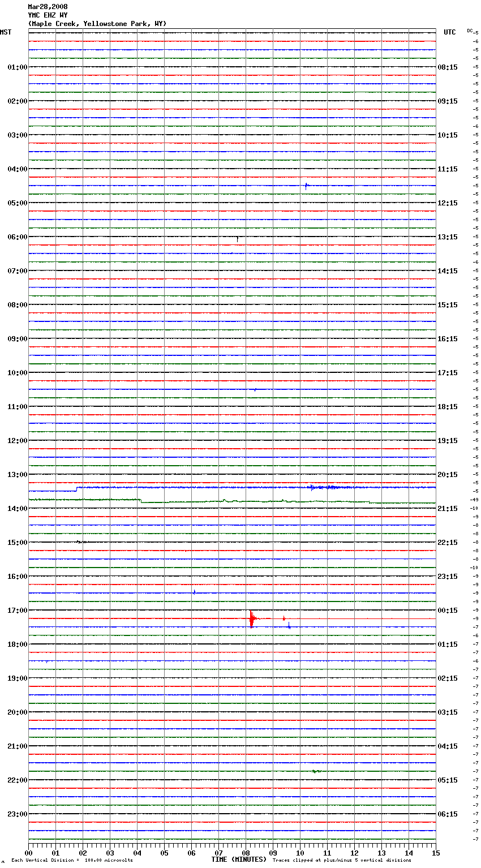Click the x-axis minute tick label 00
This screenshot has height=868, width=481.
pyautogui.click(x=28, y=853)
